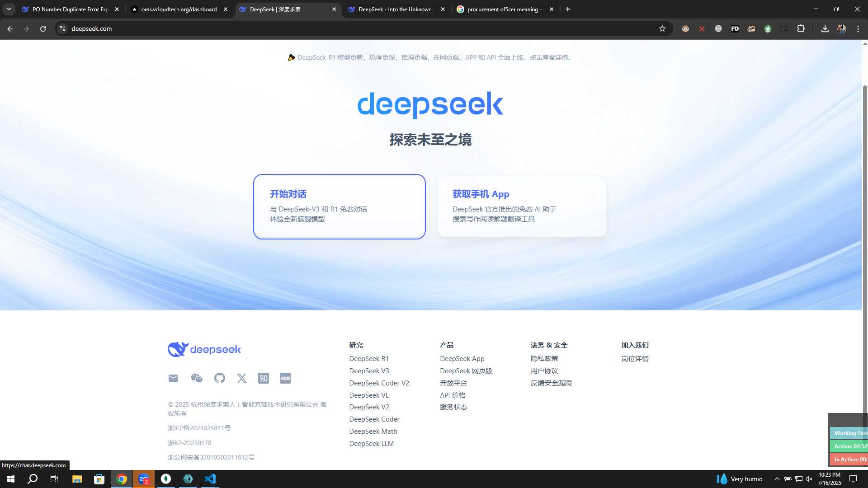The width and height of the screenshot is (868, 488).
Task: Bookmark this page with the star icon
Action: click(x=662, y=28)
